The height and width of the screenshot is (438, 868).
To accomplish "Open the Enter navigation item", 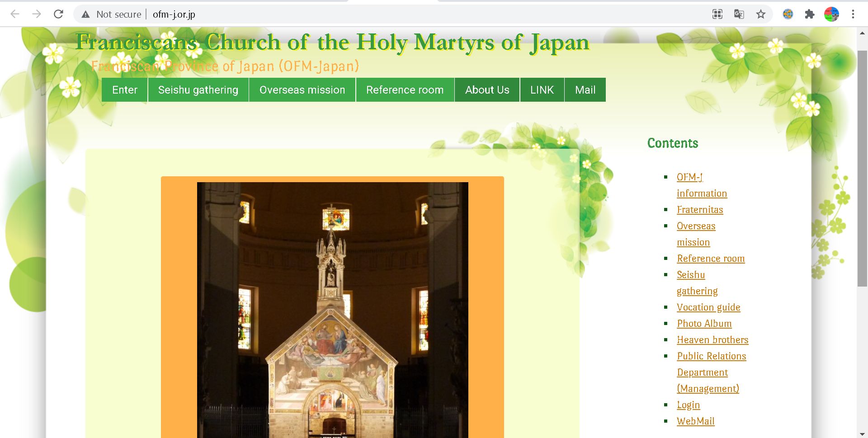I will coord(125,89).
